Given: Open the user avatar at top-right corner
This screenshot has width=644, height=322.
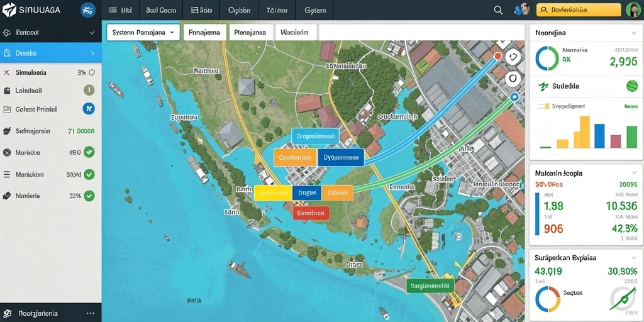Looking at the screenshot, I should pyautogui.click(x=633, y=10).
